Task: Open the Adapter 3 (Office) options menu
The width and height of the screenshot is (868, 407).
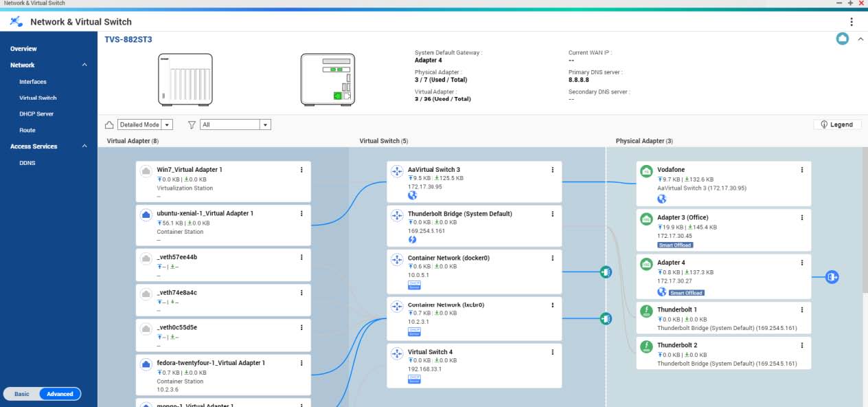Action: pos(802,218)
